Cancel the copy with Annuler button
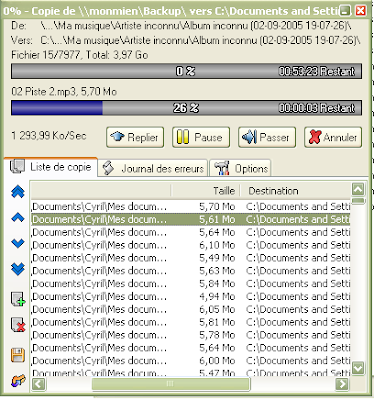 [333, 137]
